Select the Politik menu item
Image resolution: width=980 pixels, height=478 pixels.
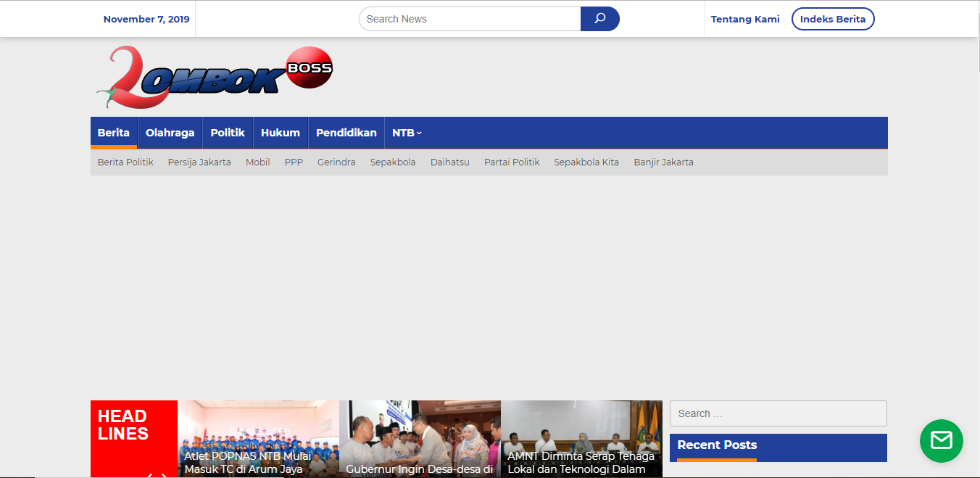(228, 133)
